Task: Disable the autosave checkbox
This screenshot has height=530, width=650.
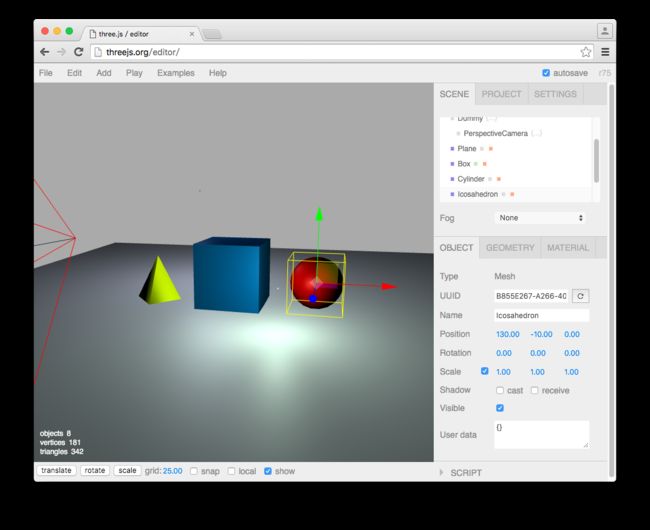Action: pyautogui.click(x=546, y=73)
